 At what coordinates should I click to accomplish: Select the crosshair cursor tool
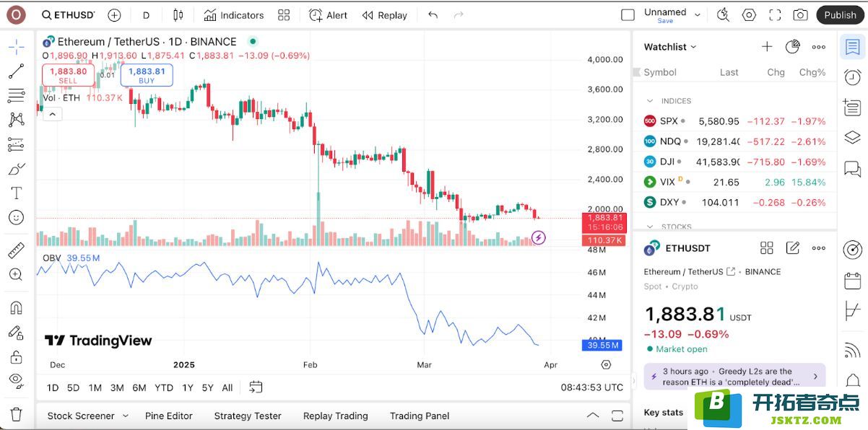click(x=16, y=48)
